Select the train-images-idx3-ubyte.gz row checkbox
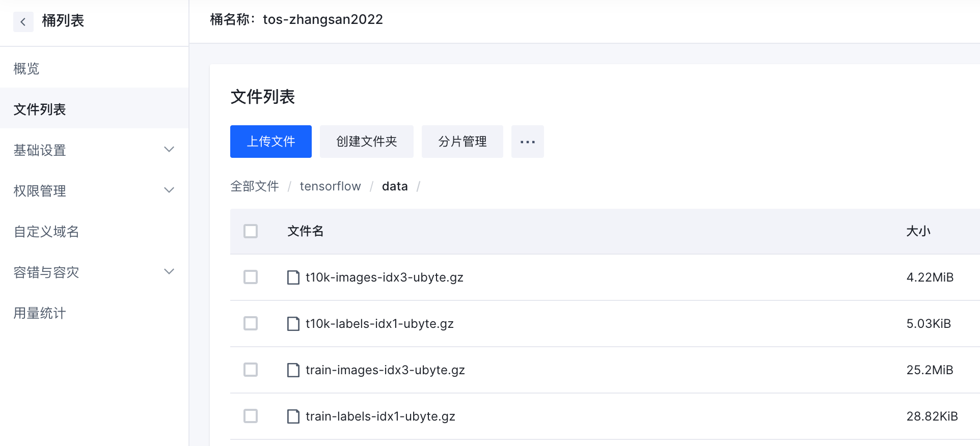Viewport: 980px width, 446px height. tap(251, 370)
